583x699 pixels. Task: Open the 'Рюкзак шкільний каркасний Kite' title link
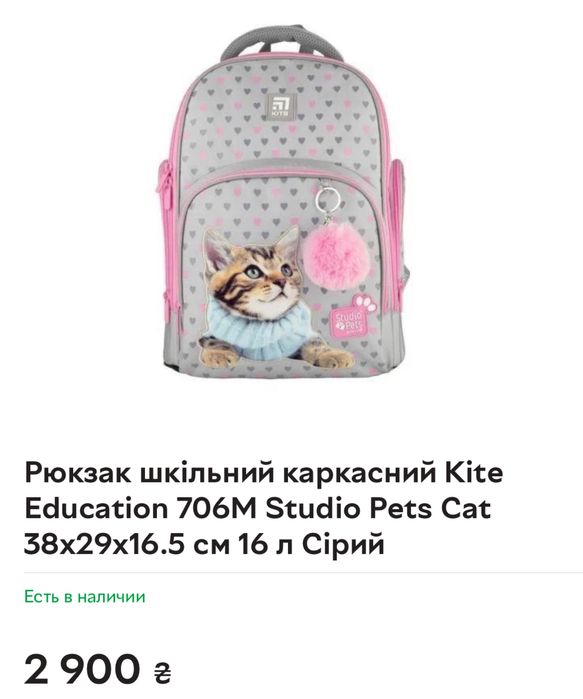click(x=263, y=474)
